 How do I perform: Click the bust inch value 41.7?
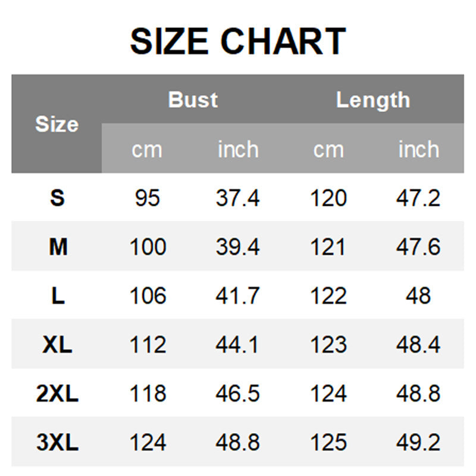click(x=237, y=295)
